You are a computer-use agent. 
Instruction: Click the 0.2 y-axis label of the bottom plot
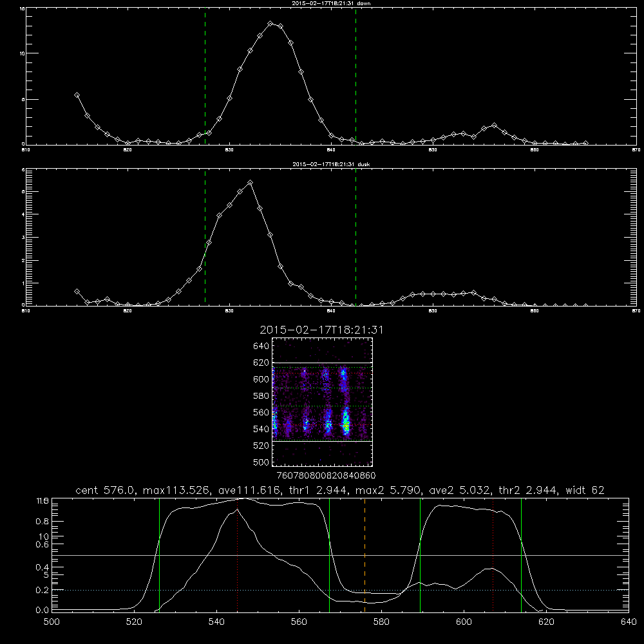coord(43,590)
